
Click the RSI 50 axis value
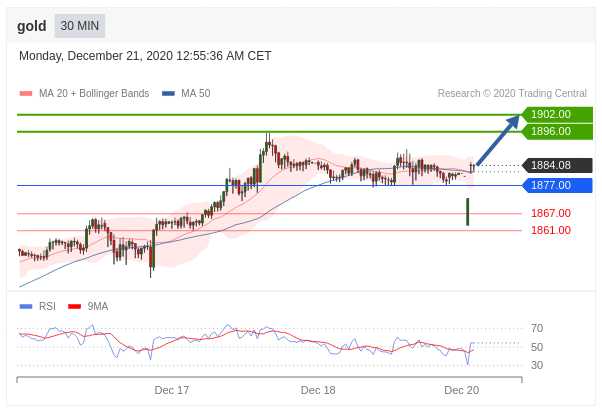[537, 347]
